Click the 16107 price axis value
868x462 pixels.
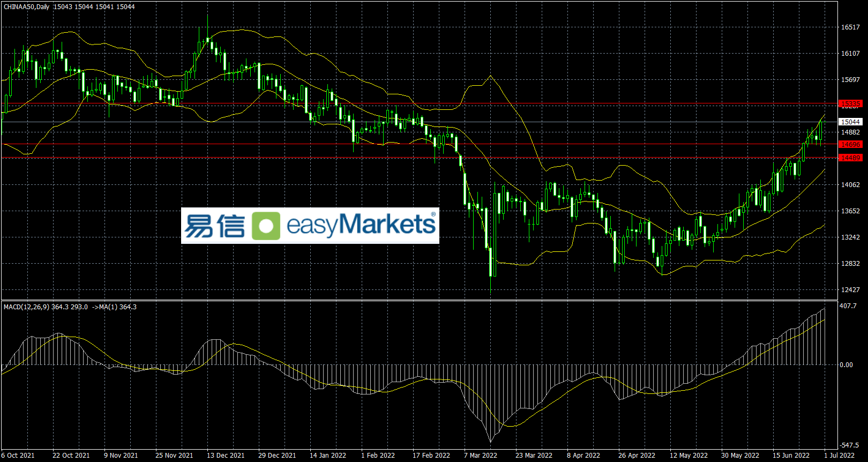click(850, 53)
